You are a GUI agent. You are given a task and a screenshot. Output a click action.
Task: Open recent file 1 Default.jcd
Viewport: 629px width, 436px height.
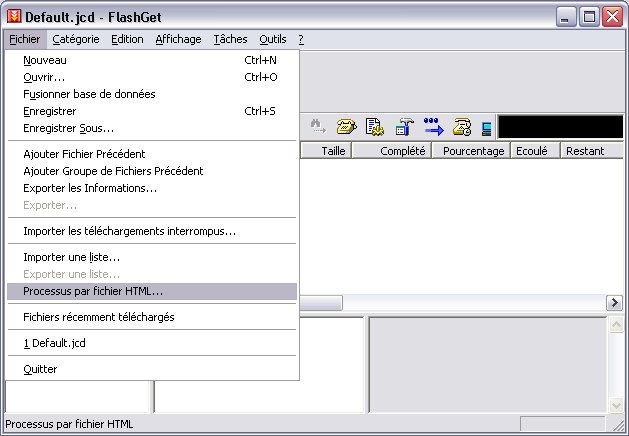pyautogui.click(x=152, y=343)
